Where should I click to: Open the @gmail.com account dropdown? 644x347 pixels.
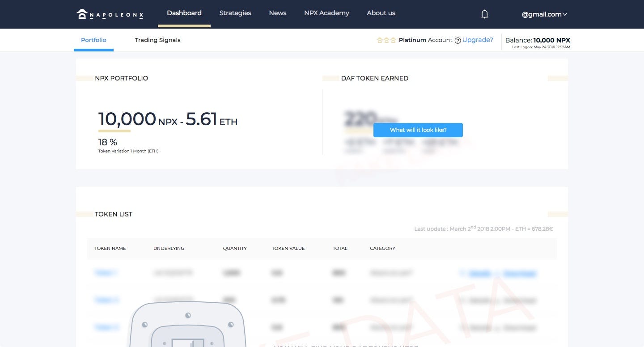click(544, 14)
